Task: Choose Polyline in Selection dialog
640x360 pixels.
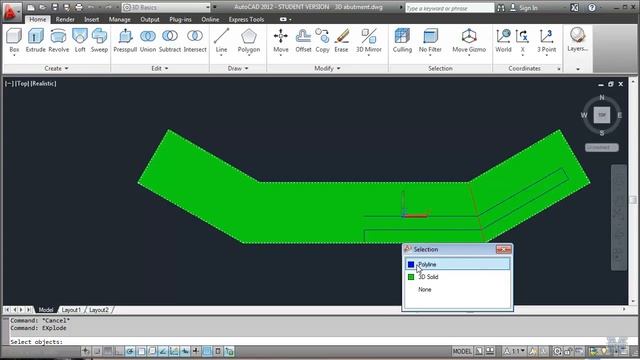Action: point(457,264)
